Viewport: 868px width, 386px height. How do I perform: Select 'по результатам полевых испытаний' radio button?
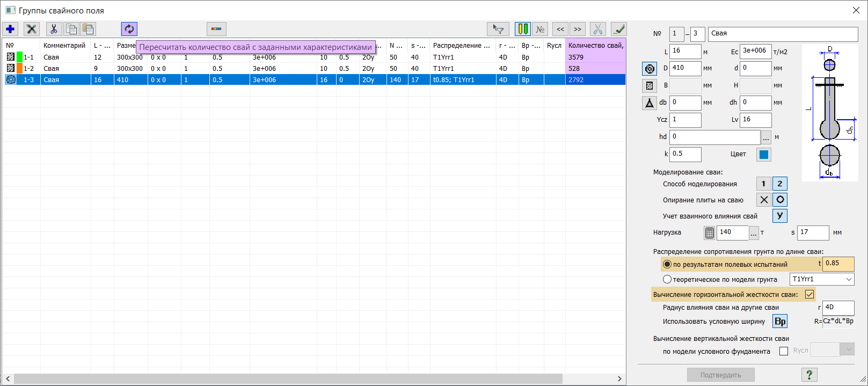(667, 264)
